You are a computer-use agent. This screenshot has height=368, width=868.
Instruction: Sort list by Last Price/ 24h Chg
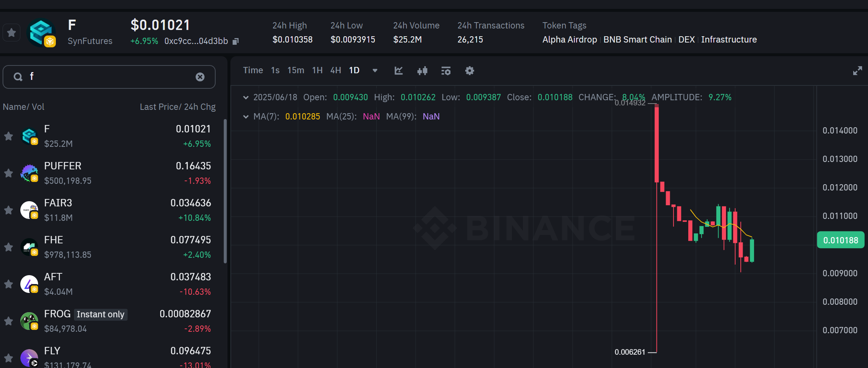(178, 107)
